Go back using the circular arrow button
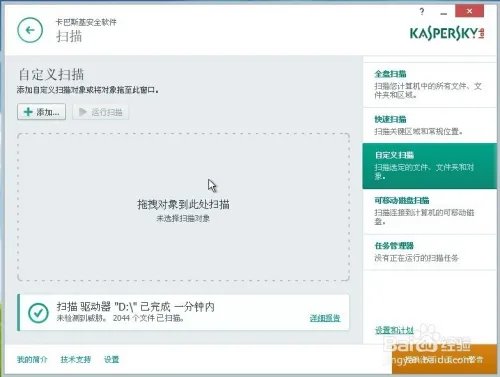500x377 pixels. (30, 30)
